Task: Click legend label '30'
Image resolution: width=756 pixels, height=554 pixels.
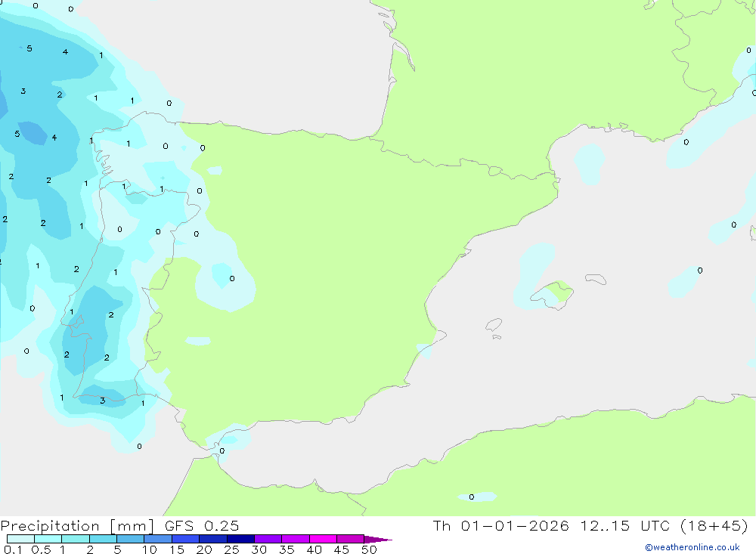Action: coord(259,549)
